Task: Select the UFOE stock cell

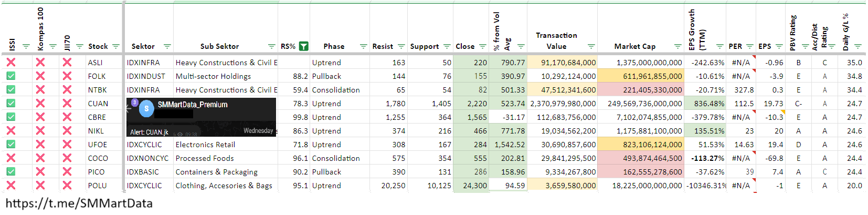Action: coord(98,145)
